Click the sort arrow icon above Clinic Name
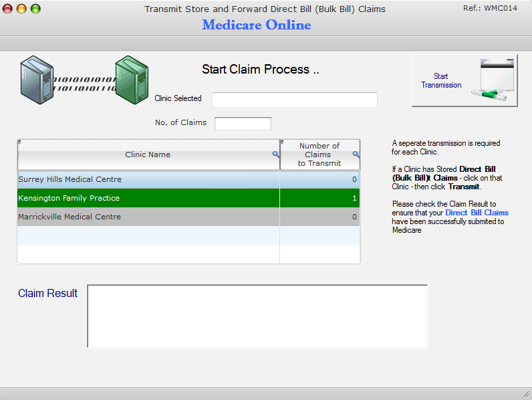Image resolution: width=532 pixels, height=400 pixels. 19,142
